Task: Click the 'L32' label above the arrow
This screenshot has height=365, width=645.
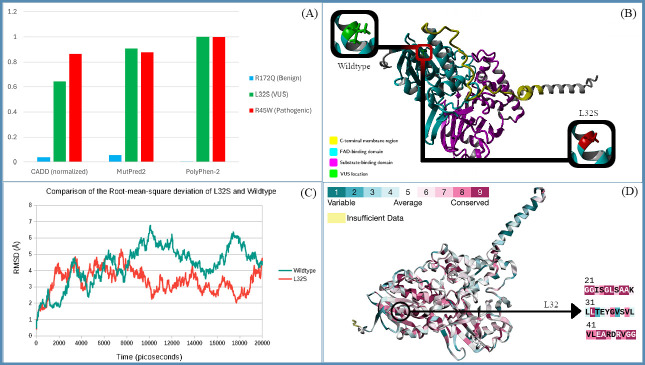Action: coord(551,305)
